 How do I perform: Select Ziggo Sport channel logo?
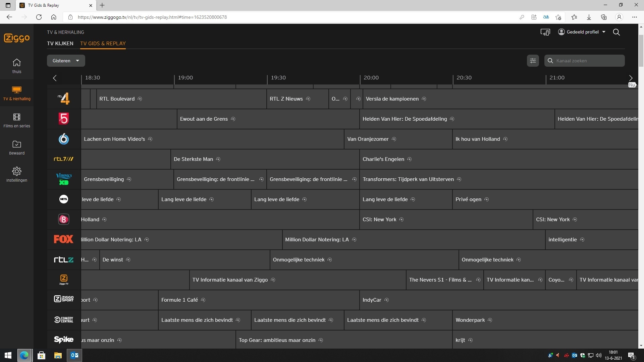click(64, 299)
